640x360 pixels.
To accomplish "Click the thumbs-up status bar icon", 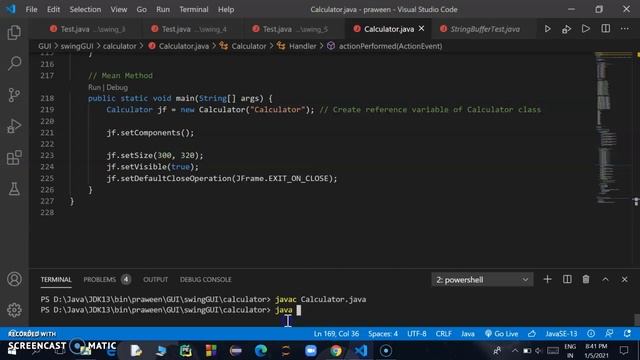I will click(x=532, y=334).
